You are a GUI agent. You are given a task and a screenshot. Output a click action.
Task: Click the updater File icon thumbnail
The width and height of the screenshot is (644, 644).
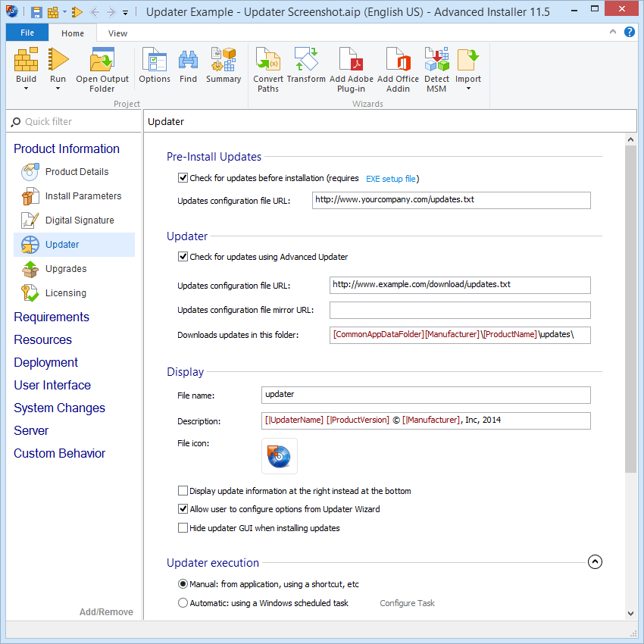click(280, 456)
